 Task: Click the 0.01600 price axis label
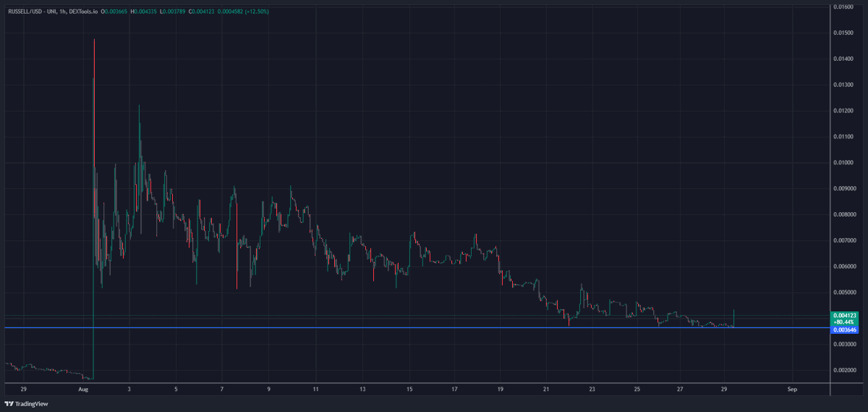[843, 7]
